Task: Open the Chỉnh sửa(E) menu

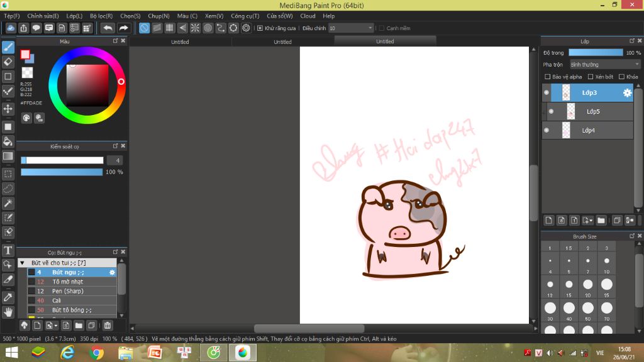Action: [x=43, y=16]
